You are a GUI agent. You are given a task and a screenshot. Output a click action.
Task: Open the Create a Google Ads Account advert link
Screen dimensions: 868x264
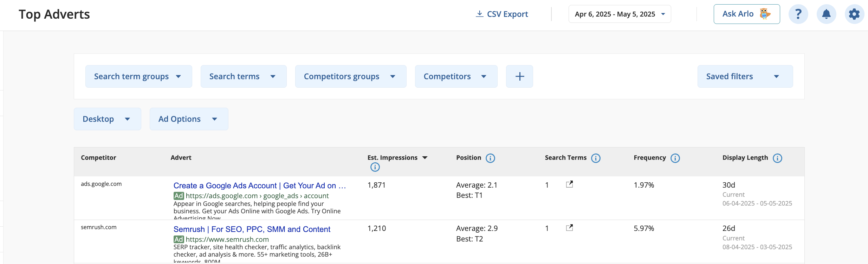[x=260, y=186]
